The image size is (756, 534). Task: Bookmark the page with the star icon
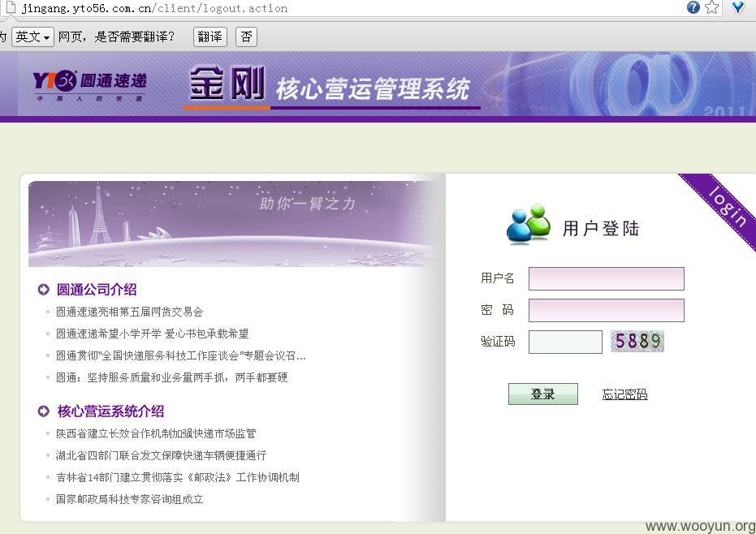coord(711,7)
